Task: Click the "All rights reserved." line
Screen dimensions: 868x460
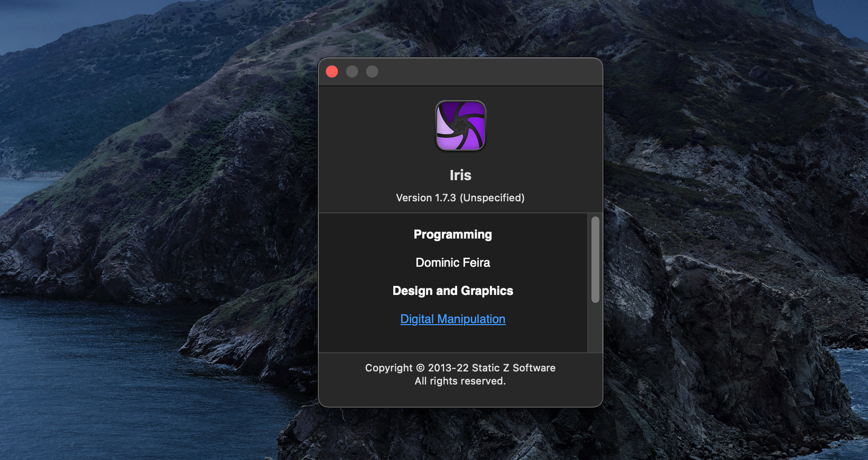Action: (x=460, y=381)
